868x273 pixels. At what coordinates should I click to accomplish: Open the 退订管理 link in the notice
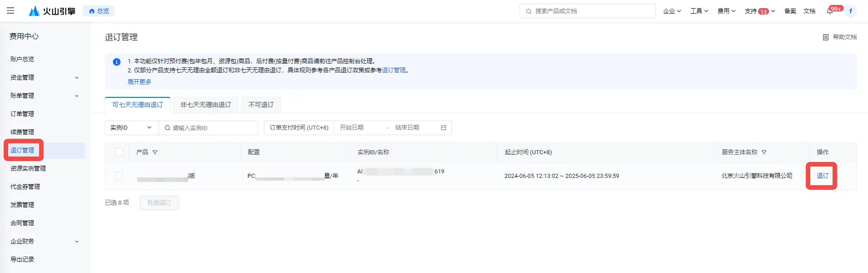pyautogui.click(x=394, y=70)
